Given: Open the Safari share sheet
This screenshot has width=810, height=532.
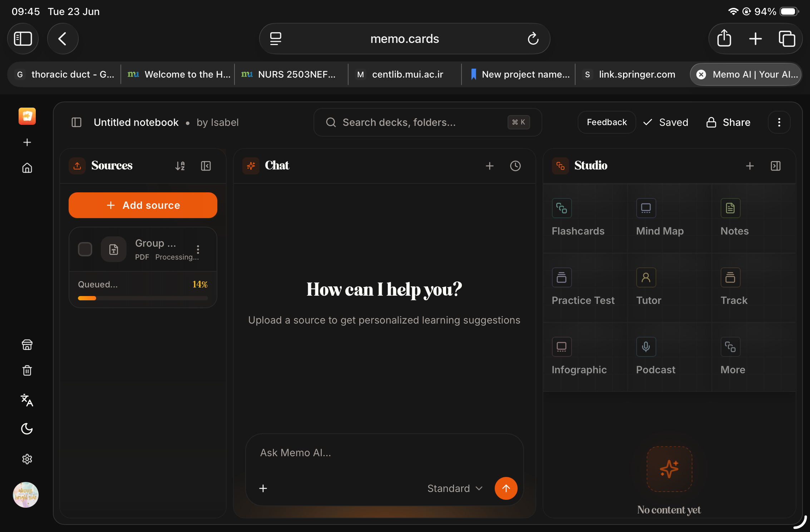Looking at the screenshot, I should 724,38.
